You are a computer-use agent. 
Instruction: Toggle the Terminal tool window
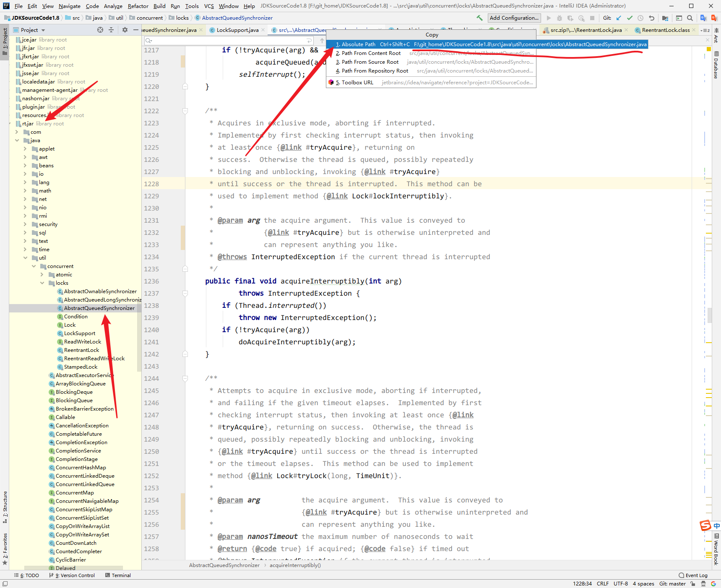click(x=118, y=575)
